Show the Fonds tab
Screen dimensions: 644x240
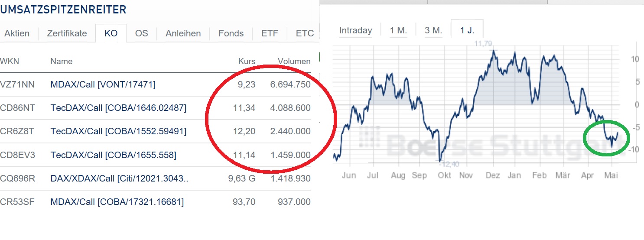(231, 33)
